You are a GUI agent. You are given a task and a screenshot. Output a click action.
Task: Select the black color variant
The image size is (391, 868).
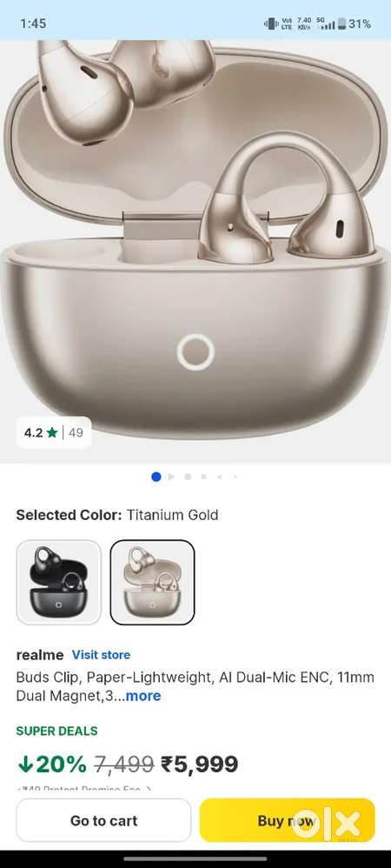click(x=58, y=583)
